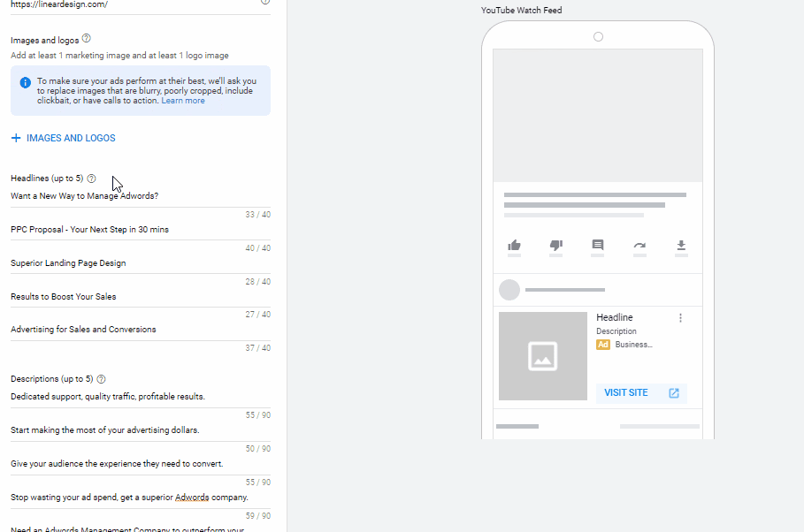This screenshot has height=532, width=804.
Task: Click the thumbs up icon in preview
Action: pyautogui.click(x=514, y=246)
